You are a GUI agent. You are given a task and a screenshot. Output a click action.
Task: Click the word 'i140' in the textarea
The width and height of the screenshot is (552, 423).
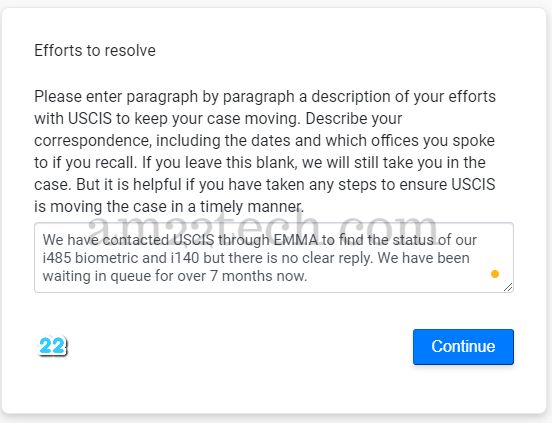click(x=185, y=258)
